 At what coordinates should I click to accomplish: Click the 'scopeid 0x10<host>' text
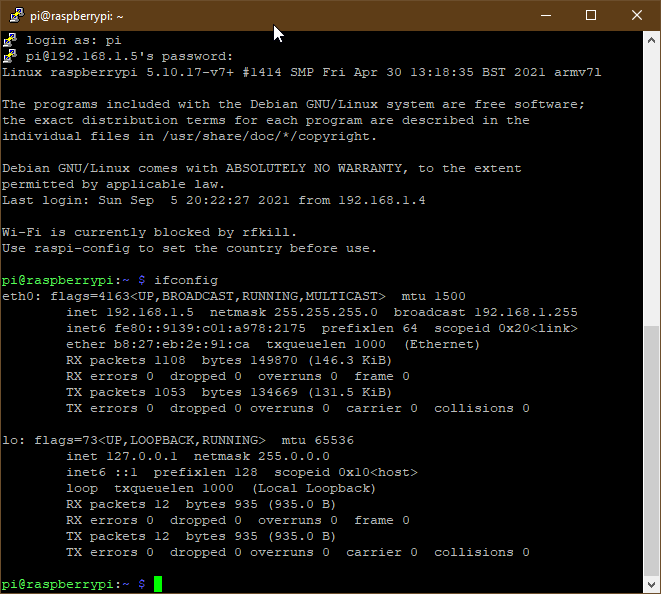346,473
